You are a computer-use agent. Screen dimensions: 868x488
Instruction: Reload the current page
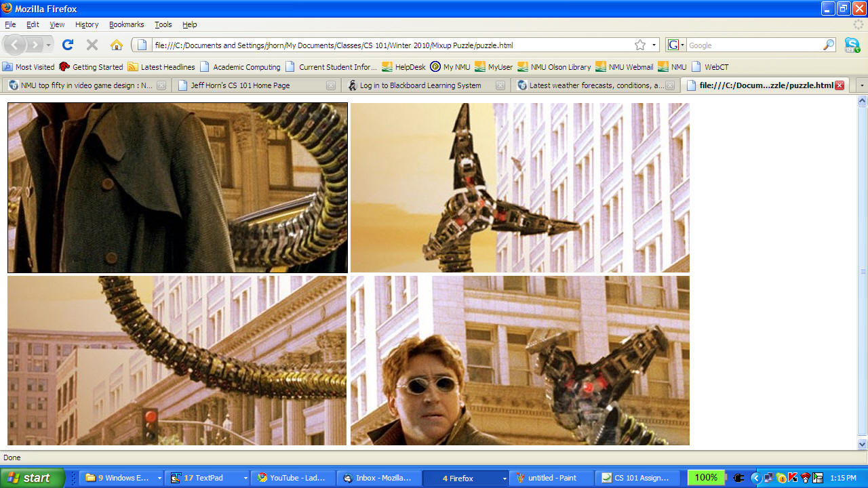coord(67,45)
